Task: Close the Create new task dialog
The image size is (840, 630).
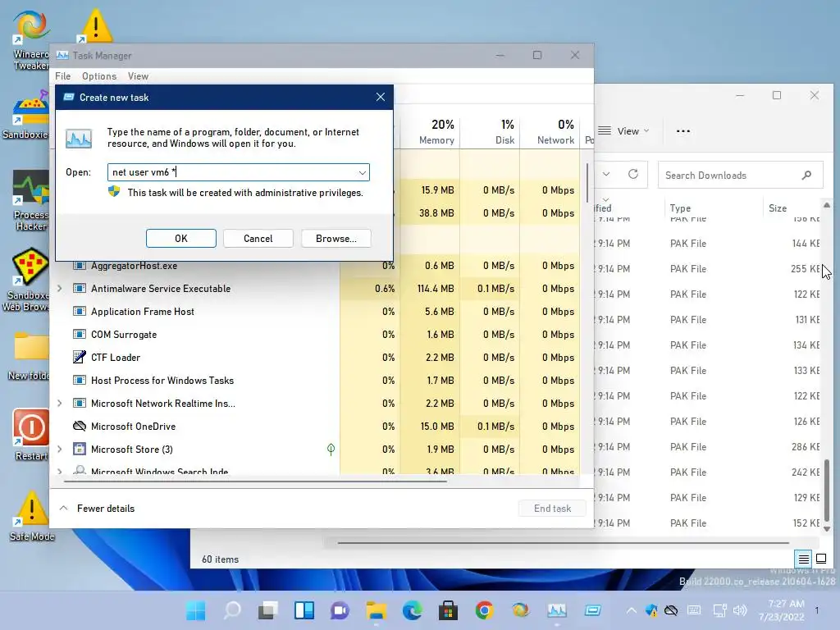Action: 381,97
